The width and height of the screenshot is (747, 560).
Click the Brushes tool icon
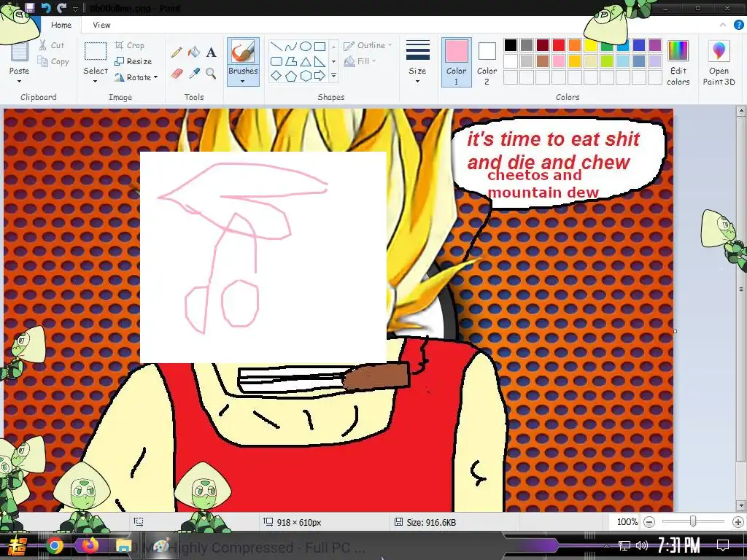tap(243, 52)
